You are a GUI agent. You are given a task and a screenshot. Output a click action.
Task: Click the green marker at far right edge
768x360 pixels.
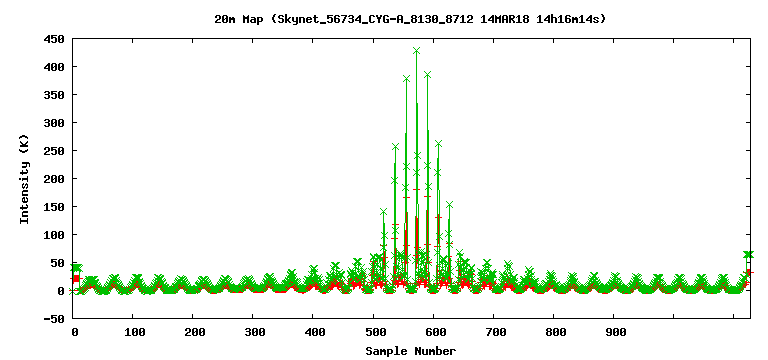tap(748, 254)
